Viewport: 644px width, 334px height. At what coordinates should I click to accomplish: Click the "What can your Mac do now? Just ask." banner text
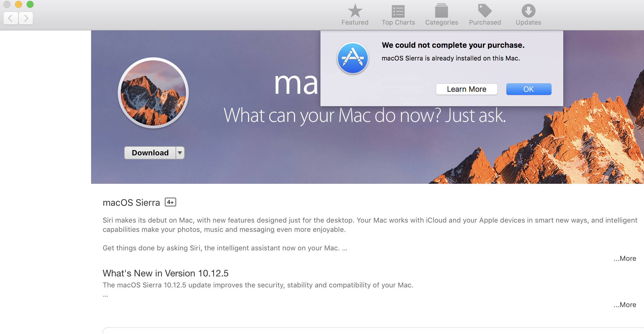(365, 115)
